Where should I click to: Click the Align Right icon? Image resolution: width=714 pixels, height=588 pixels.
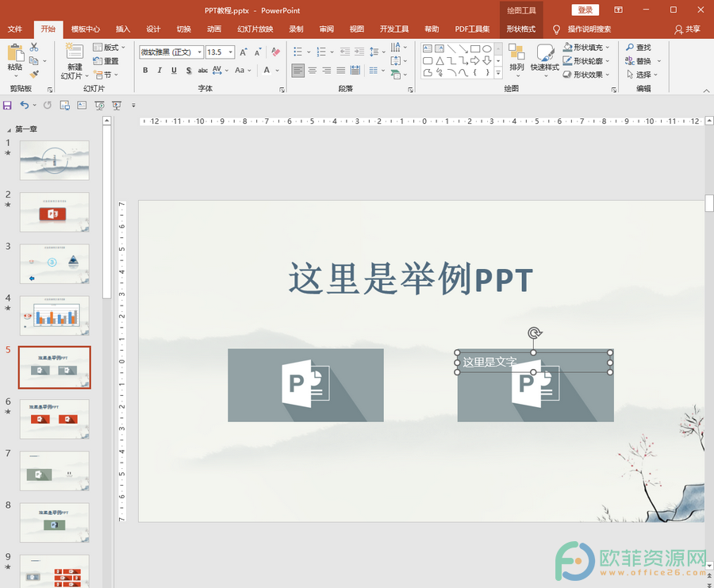327,70
